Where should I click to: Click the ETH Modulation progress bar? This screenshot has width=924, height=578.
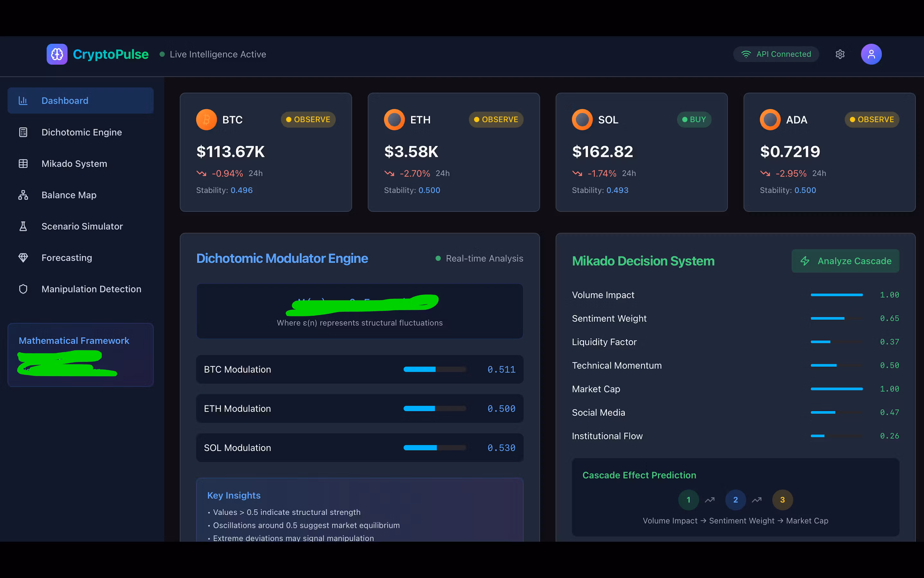pyautogui.click(x=435, y=409)
